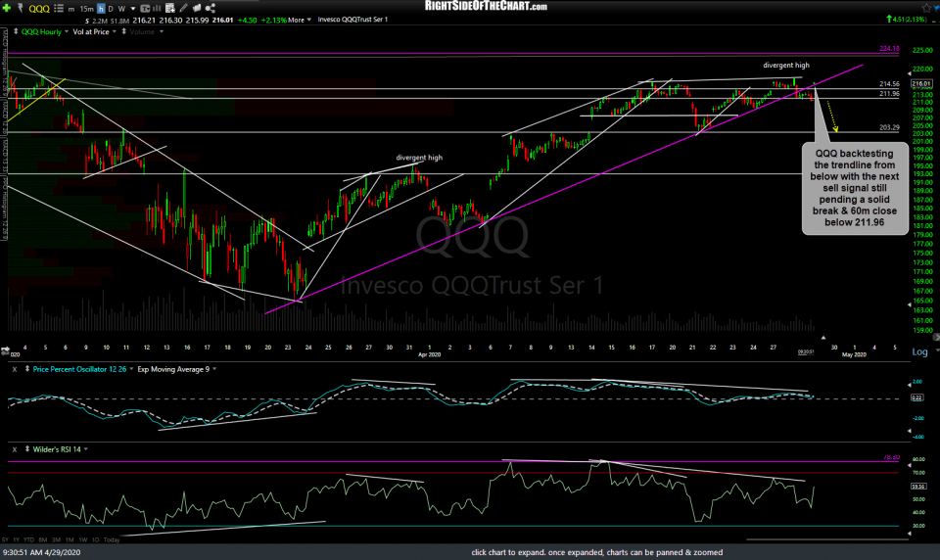Click the text annotation tool icon
This screenshot has height=560, width=940.
pyautogui.click(x=144, y=9)
